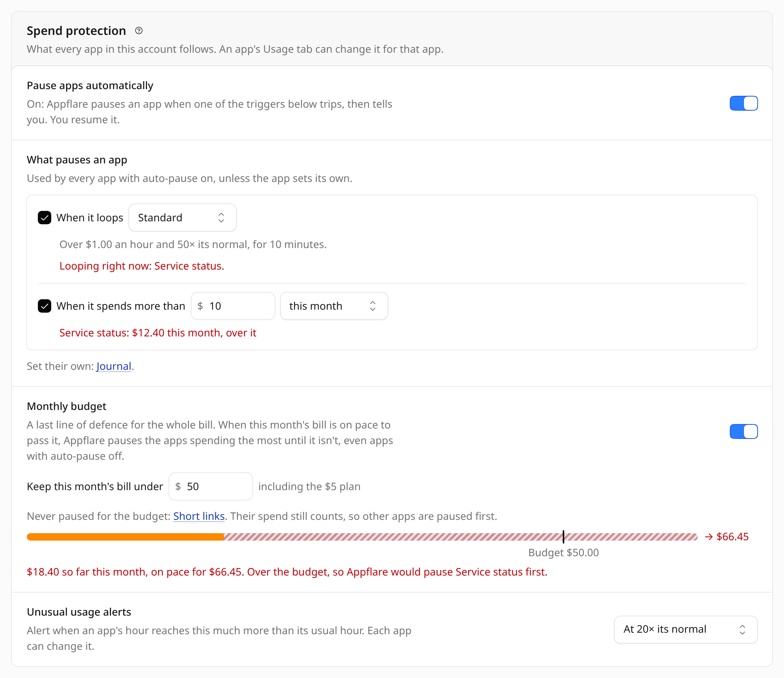Viewport: 784px width, 678px height.
Task: Click the Service status: $12.40 this month text
Action: point(157,333)
